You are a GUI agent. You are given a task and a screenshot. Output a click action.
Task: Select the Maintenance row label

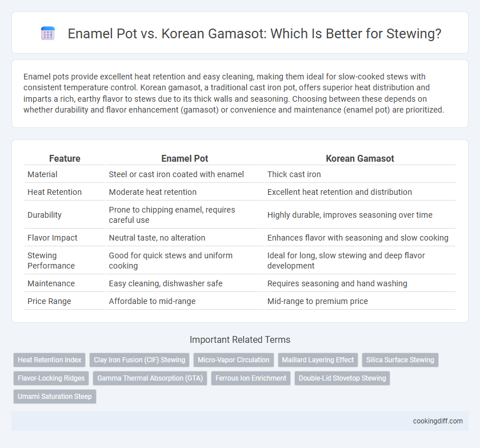[x=51, y=283]
